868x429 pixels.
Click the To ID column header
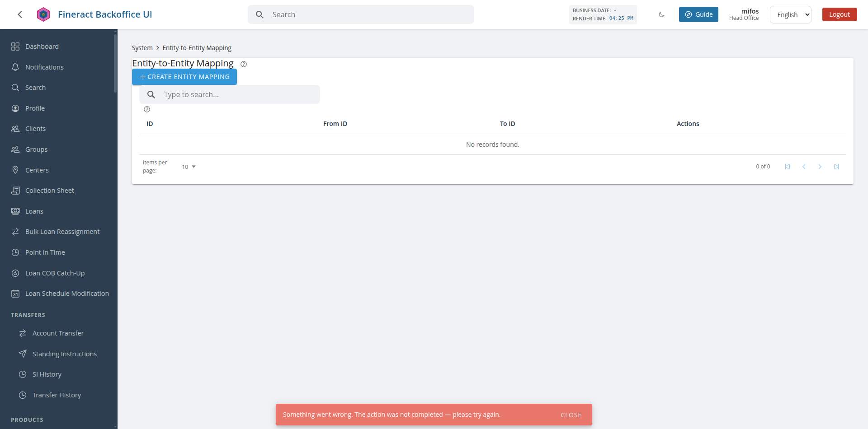click(507, 124)
